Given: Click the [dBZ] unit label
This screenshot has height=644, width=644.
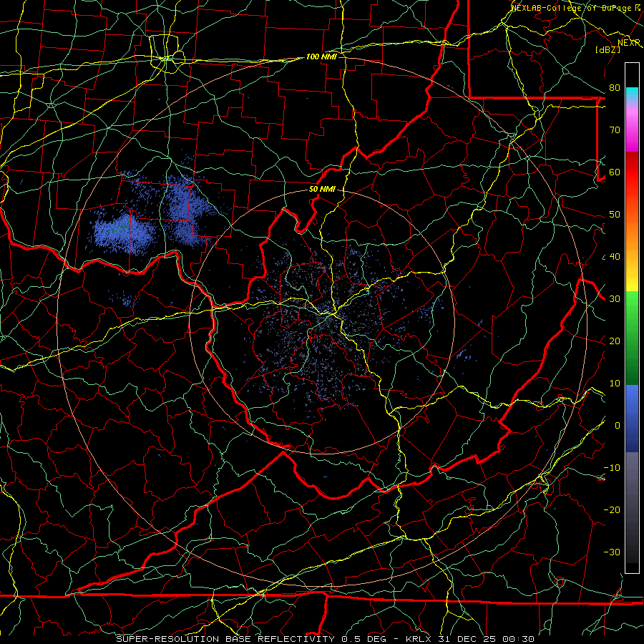Looking at the screenshot, I should pyautogui.click(x=608, y=49).
